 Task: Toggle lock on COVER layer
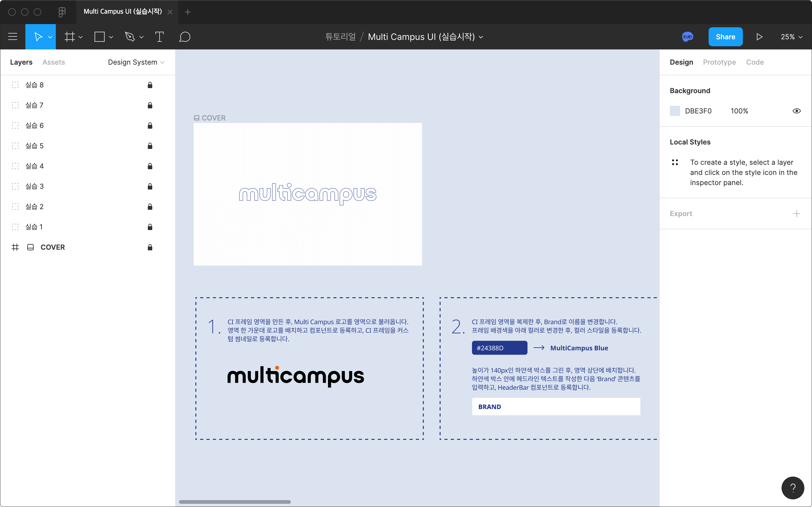coord(150,247)
